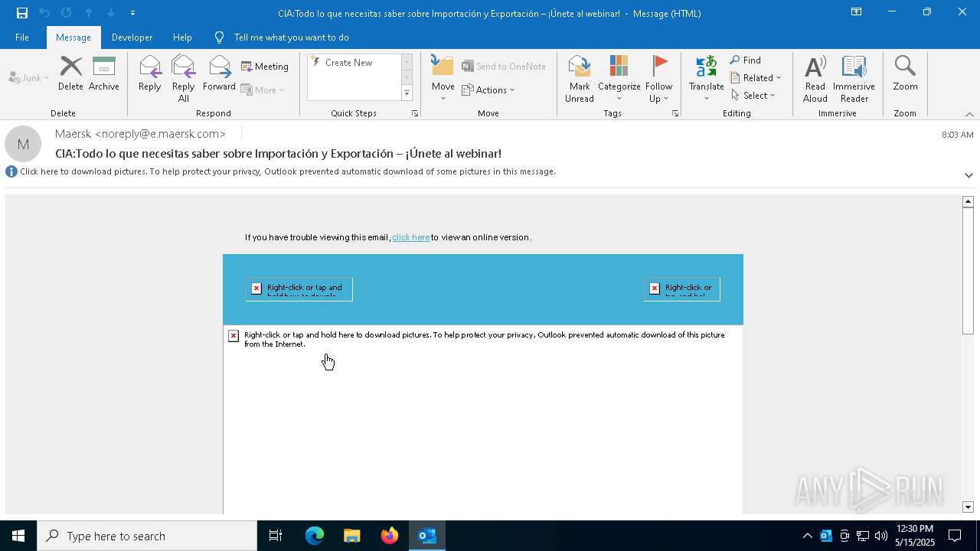Click the Undo arrow in quick access toolbar
980x551 pixels.
[x=44, y=13]
